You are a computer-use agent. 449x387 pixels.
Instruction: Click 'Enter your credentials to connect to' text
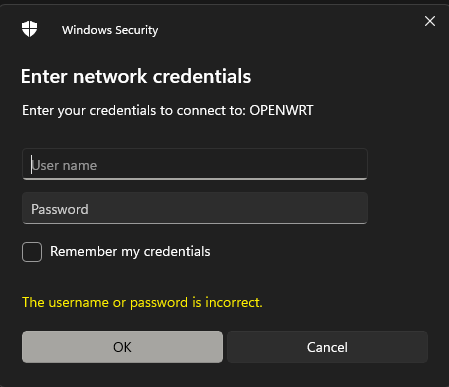pyautogui.click(x=134, y=111)
